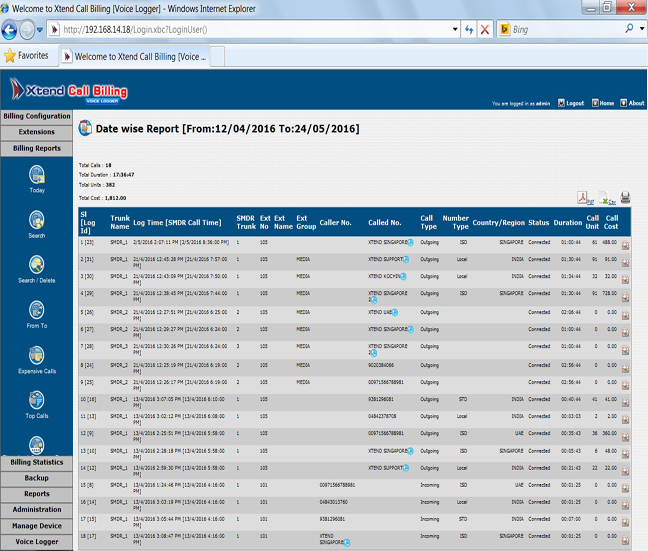This screenshot has width=648, height=551.
Task: Click the end-of-row icon for row 1 [23]
Action: tap(625, 246)
